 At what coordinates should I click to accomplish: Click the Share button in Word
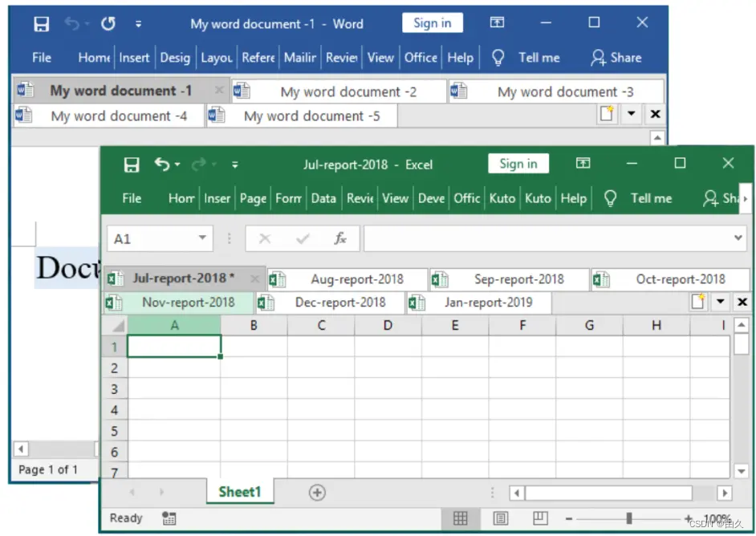(x=616, y=58)
